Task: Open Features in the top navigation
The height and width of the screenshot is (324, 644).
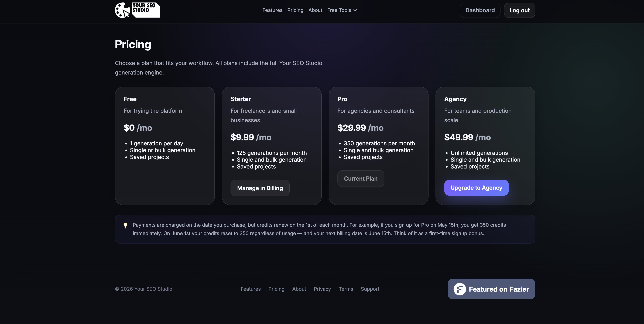Action: (x=272, y=10)
